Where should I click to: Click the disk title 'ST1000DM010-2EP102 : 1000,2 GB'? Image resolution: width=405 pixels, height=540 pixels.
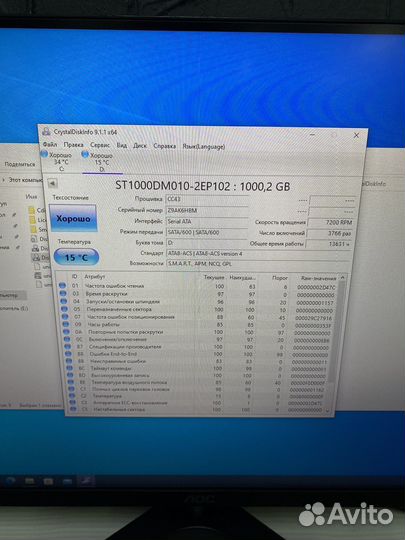click(202, 186)
